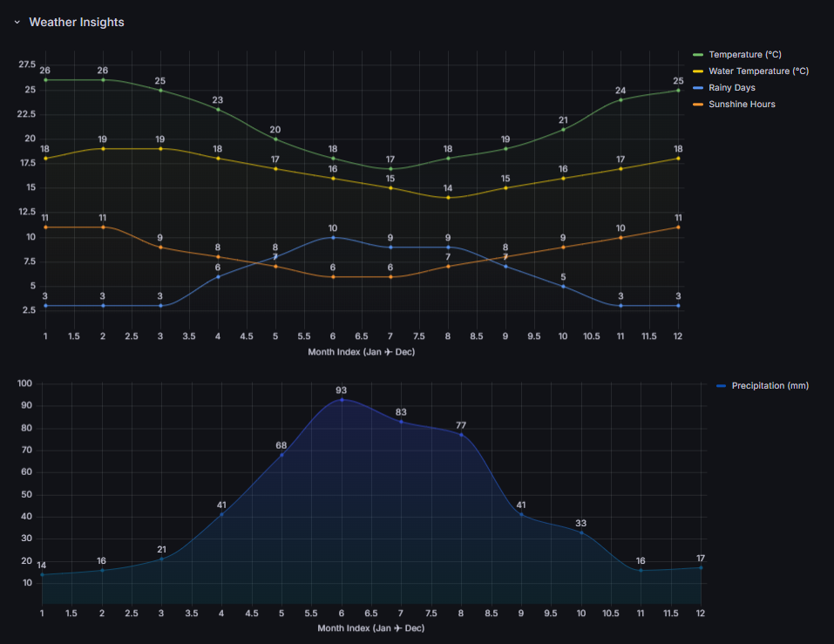
Task: Select Sunshine Hours point 11 at month 12
Action: click(678, 227)
